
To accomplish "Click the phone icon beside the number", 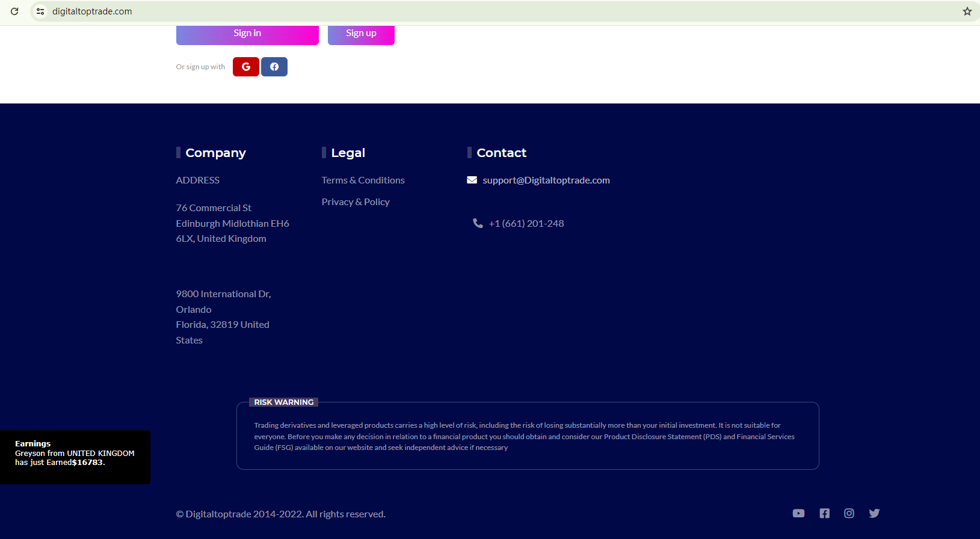I will (478, 223).
